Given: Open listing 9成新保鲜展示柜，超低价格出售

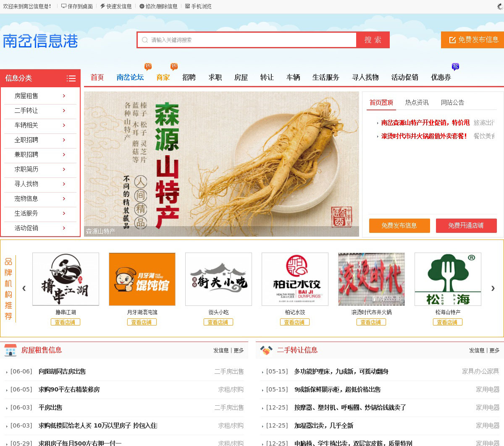Looking at the screenshot, I should 338,390.
